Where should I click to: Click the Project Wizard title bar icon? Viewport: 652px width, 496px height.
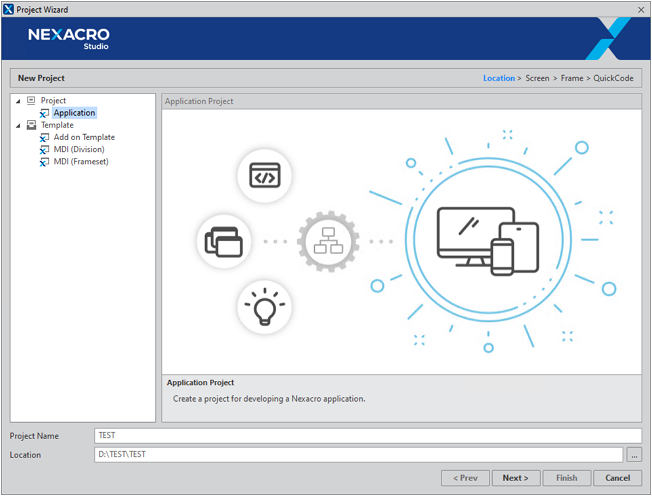click(x=9, y=9)
